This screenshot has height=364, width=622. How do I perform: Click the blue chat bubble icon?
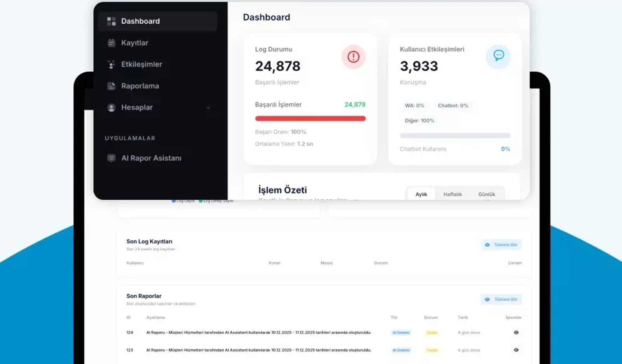498,57
